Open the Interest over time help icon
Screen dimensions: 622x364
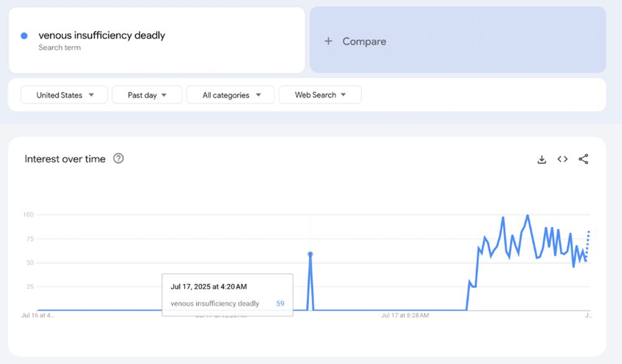coord(118,158)
